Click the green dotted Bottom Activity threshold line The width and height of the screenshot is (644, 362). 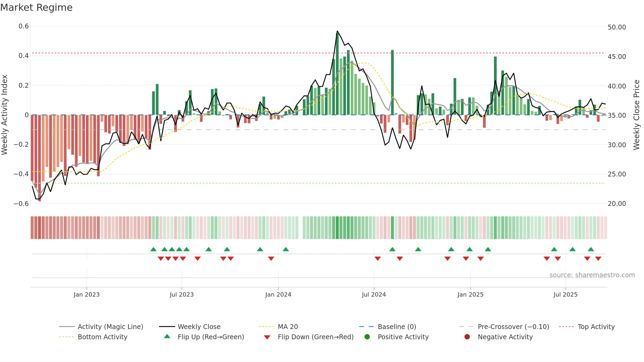click(x=319, y=183)
